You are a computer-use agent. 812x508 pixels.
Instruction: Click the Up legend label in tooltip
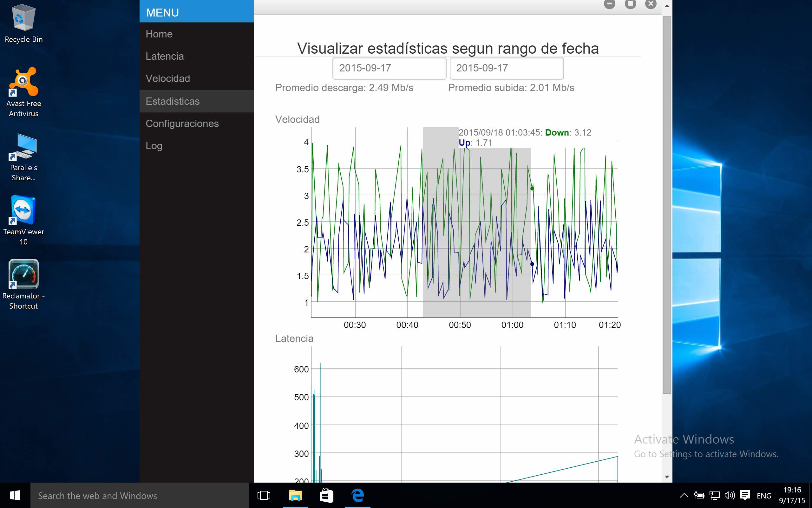pyautogui.click(x=464, y=143)
